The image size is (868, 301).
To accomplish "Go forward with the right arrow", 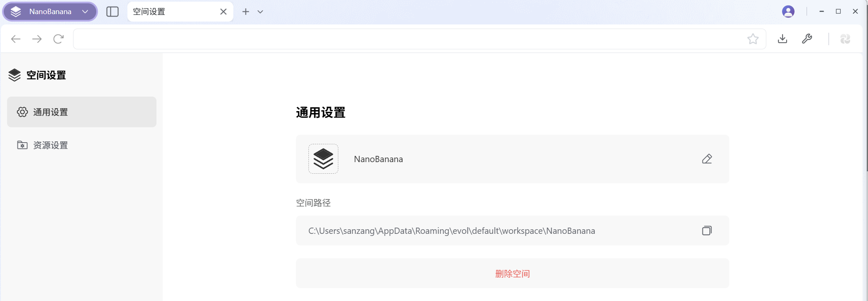I will 37,39.
